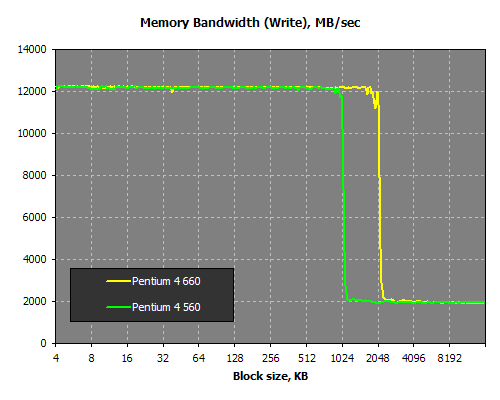Click the 2048 x-axis tick label
500x400 pixels.
tap(378, 358)
